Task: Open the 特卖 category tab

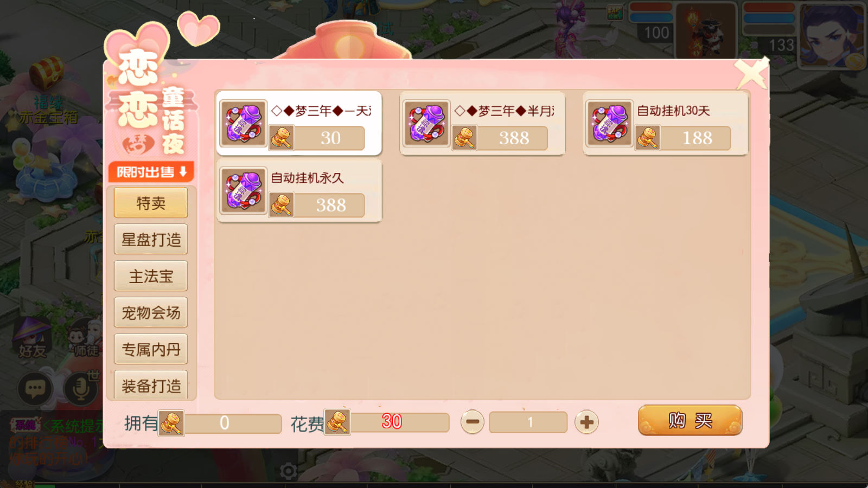Action: [x=151, y=203]
